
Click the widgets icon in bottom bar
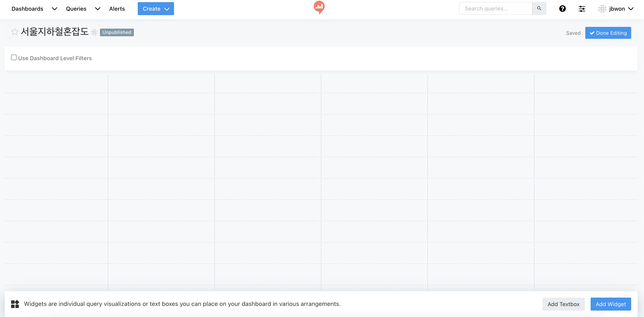[x=15, y=304]
